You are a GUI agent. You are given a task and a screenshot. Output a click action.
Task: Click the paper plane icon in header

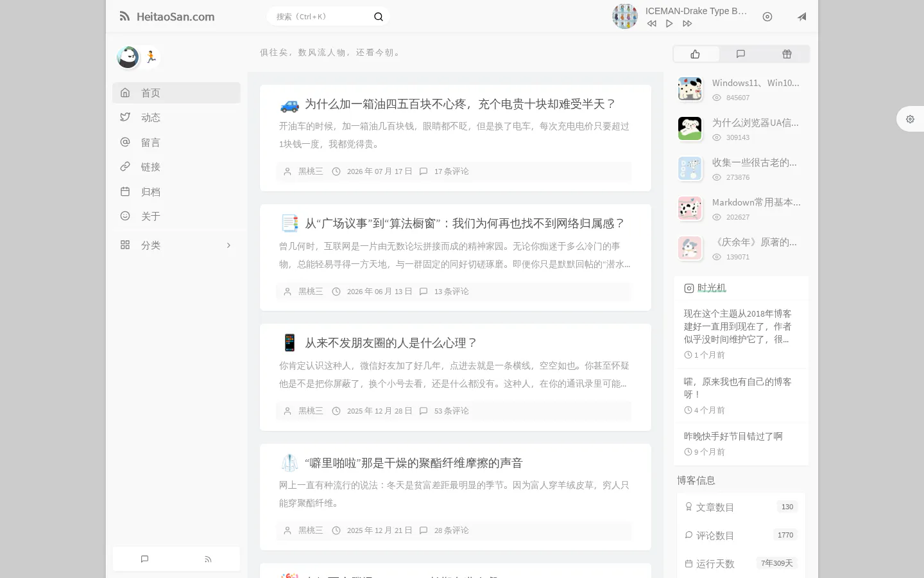[x=802, y=17]
